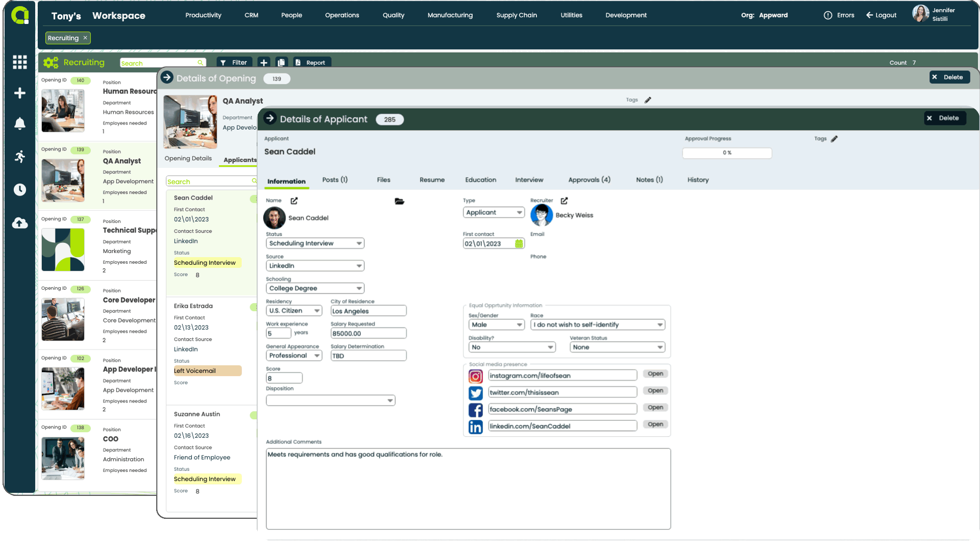
Task: Click Delete in Details of Opening
Action: [x=949, y=78]
